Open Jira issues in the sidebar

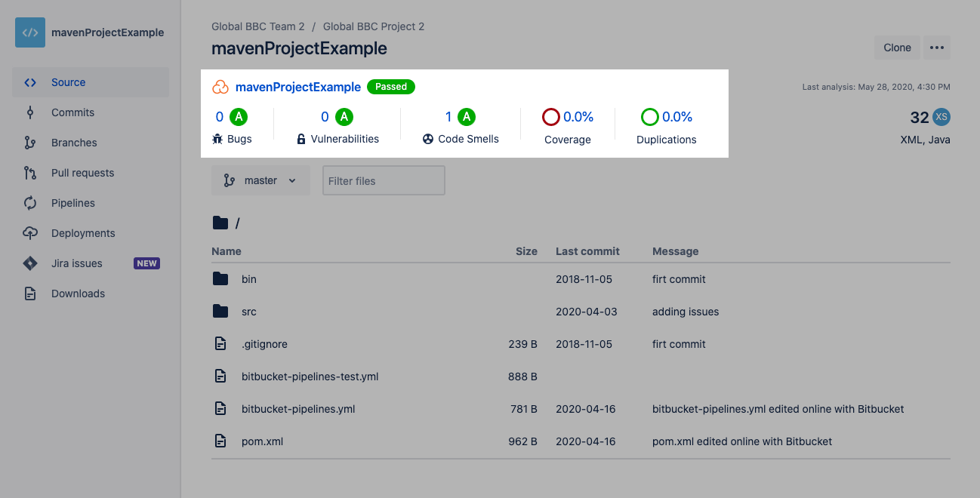pos(91,263)
